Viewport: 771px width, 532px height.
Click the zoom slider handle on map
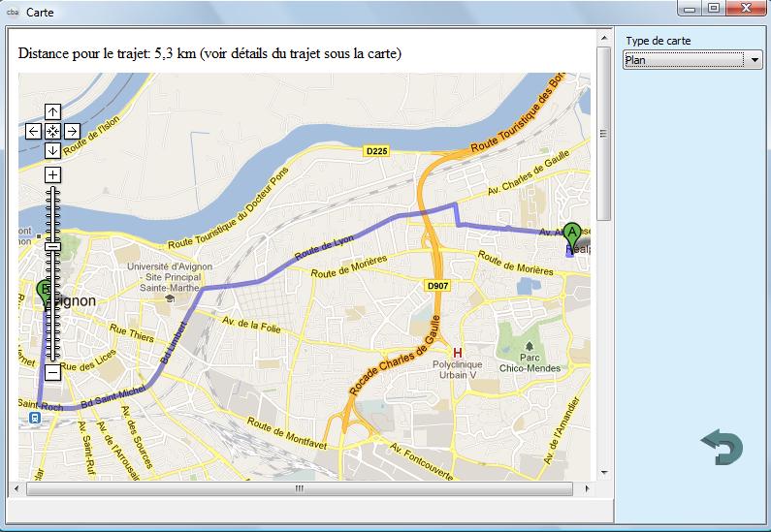[52, 246]
